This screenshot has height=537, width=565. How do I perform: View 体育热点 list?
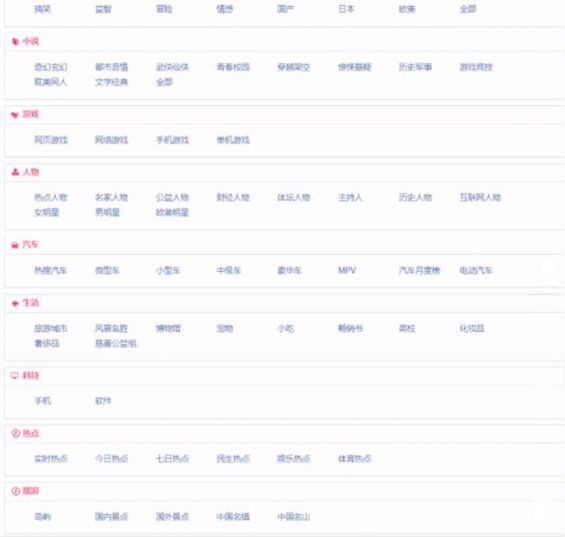pos(355,459)
